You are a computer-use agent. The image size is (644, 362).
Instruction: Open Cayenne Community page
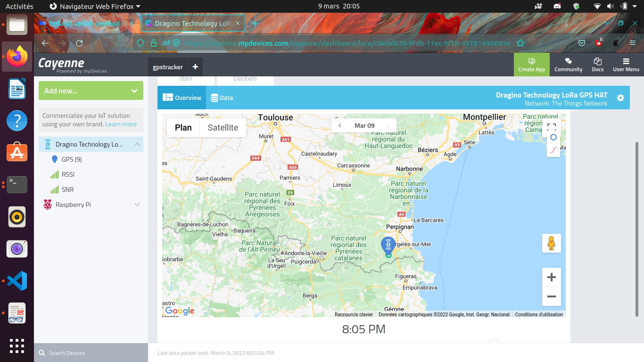568,65
